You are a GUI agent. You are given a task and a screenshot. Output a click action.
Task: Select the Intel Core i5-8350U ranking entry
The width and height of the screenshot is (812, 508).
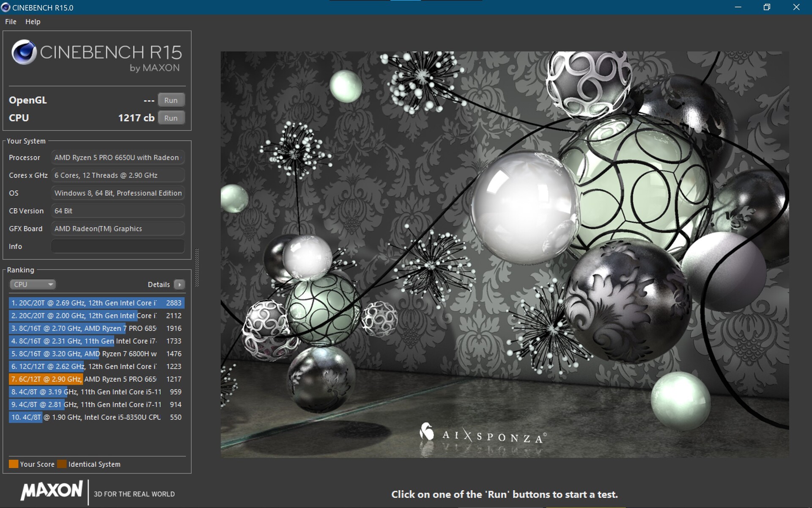point(96,417)
